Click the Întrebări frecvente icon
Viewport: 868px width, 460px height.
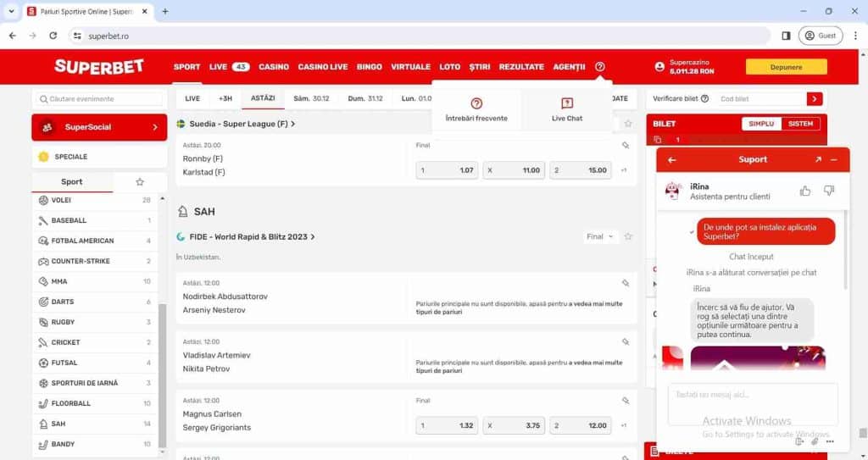(x=476, y=103)
